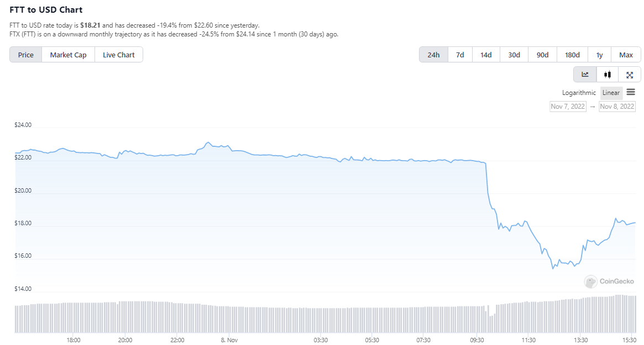Expand chart to fullscreen
The width and height of the screenshot is (644, 345).
pos(630,75)
